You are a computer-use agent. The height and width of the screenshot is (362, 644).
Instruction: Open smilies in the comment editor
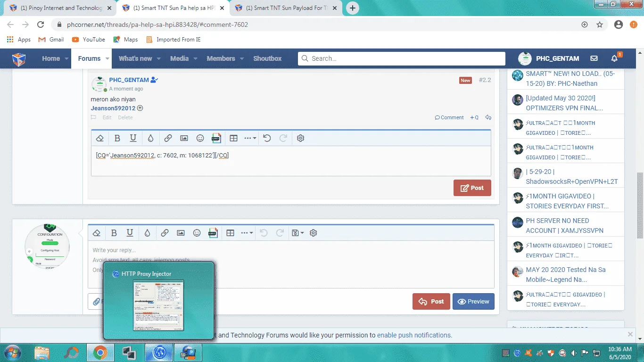[x=200, y=138]
